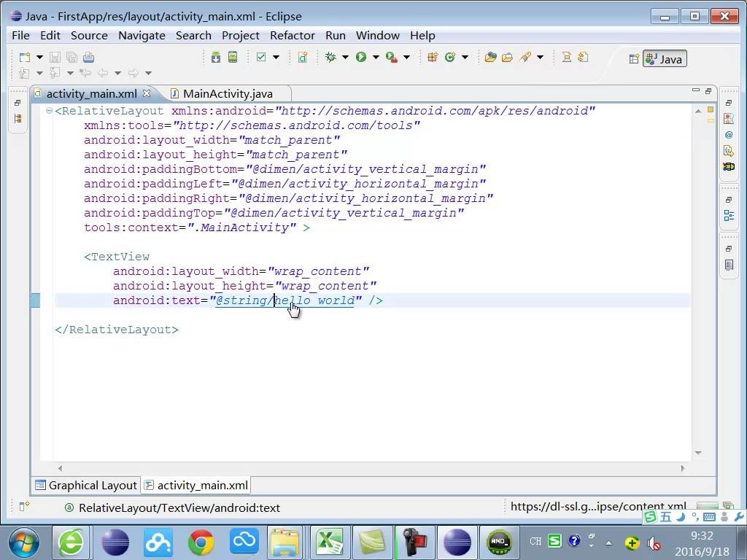The image size is (747, 560).
Task: Close the activity_main.xml editor tab
Action: [147, 93]
